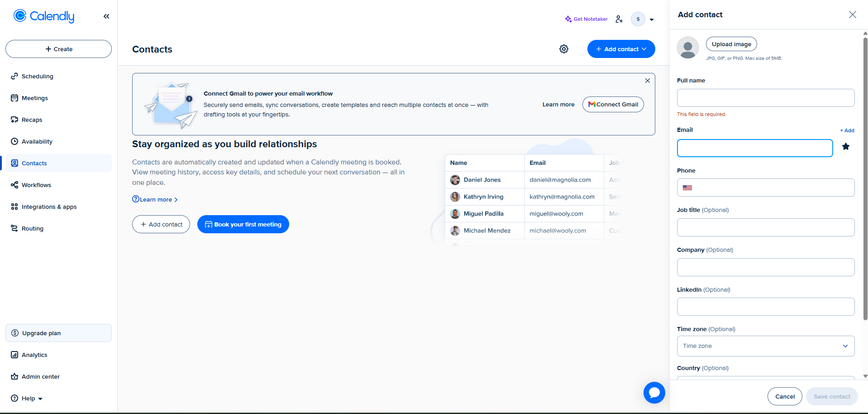Click Book your first meeting button
This screenshot has width=868, height=414.
[243, 224]
